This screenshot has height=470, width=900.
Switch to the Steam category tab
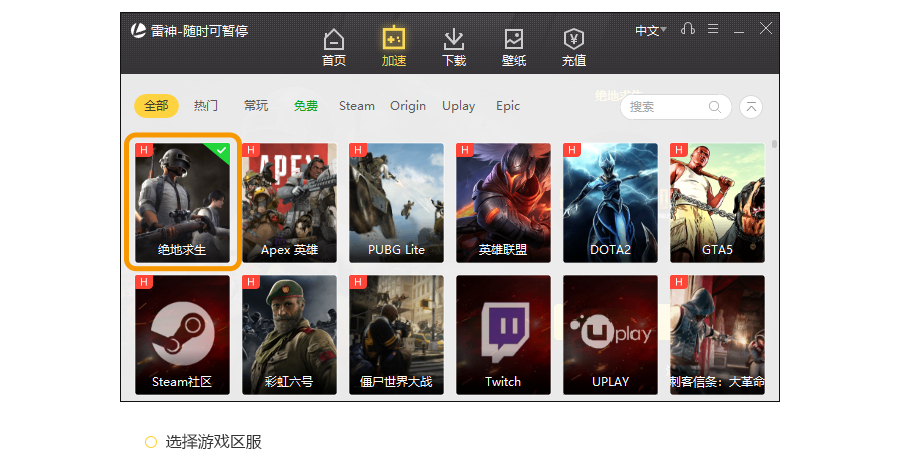pyautogui.click(x=356, y=106)
